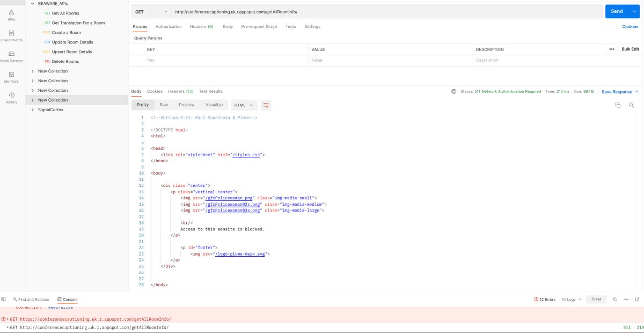Switch response view to Raw

164,105
